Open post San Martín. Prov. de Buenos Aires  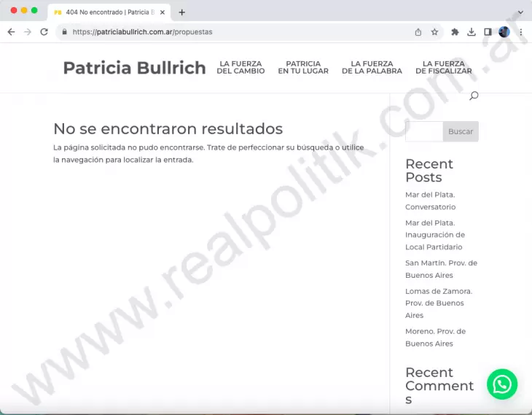[x=441, y=269]
